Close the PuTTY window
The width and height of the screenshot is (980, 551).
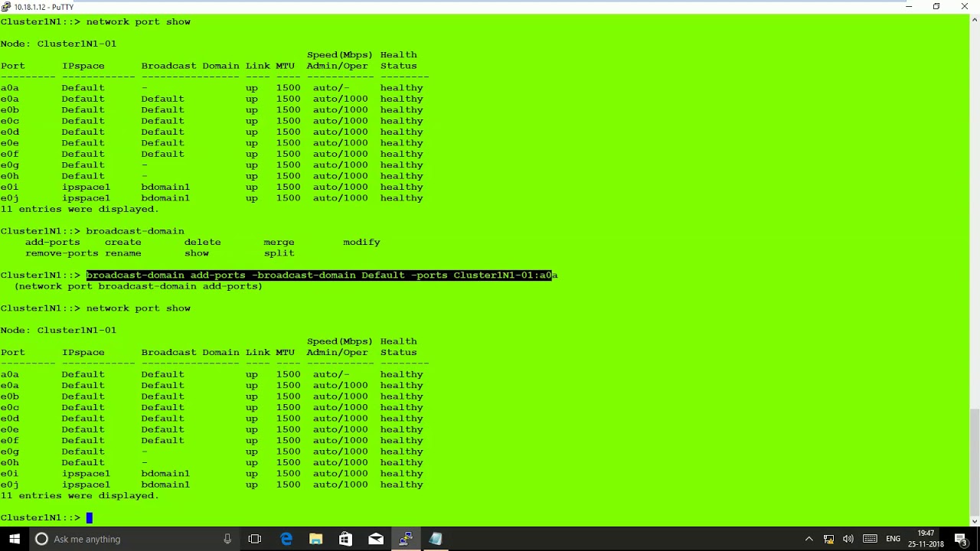964,7
